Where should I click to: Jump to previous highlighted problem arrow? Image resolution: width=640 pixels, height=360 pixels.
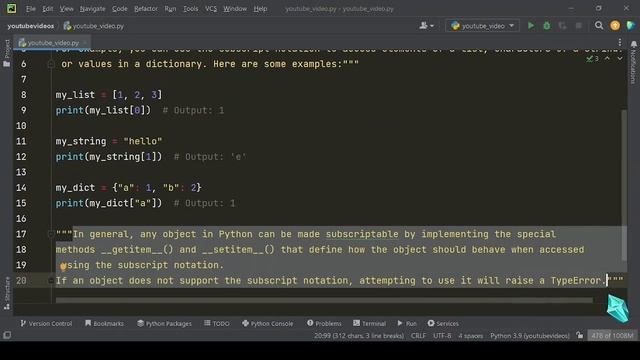(607, 59)
